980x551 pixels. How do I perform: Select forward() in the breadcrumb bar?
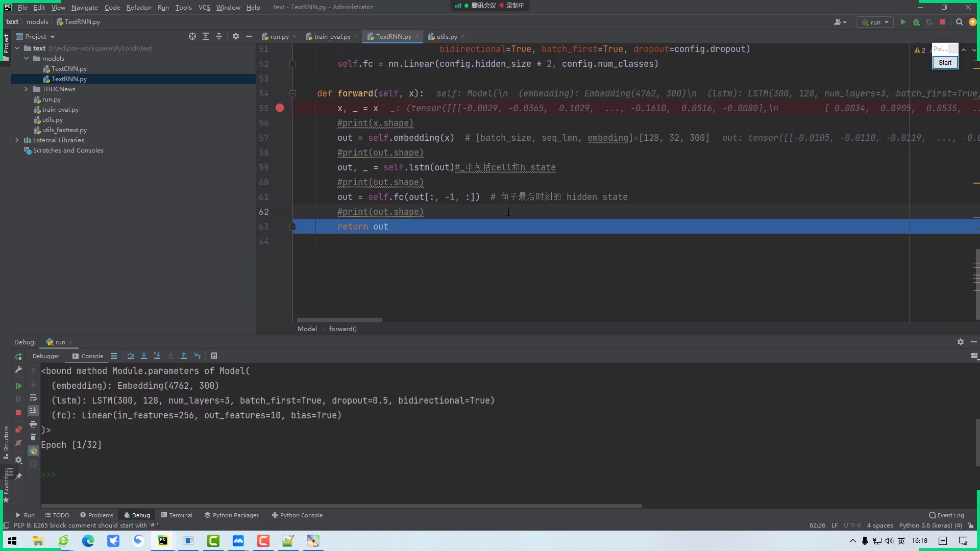click(342, 329)
